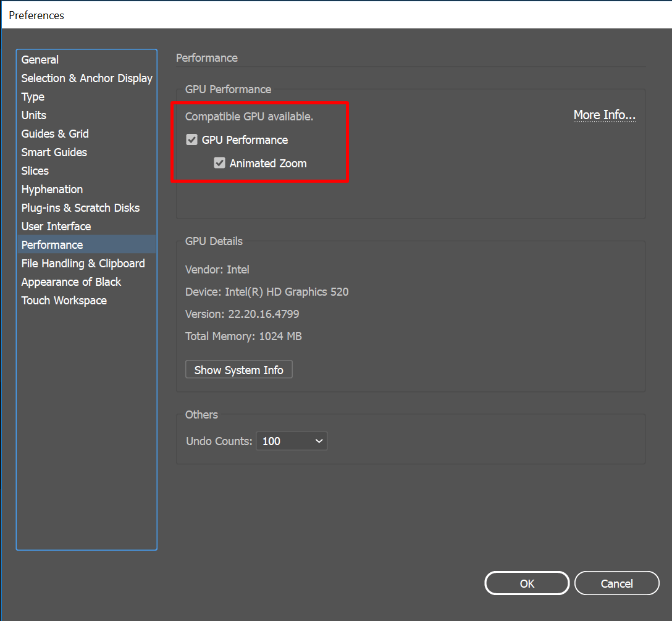Screen dimensions: 672x621
Task: Confirm preferences with the OK button
Action: pyautogui.click(x=526, y=583)
